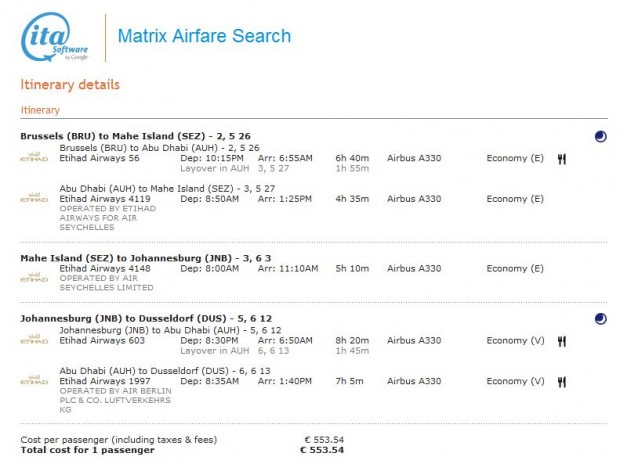The height and width of the screenshot is (464, 620).
Task: Click the Itinerary details heading
Action: tap(70, 85)
